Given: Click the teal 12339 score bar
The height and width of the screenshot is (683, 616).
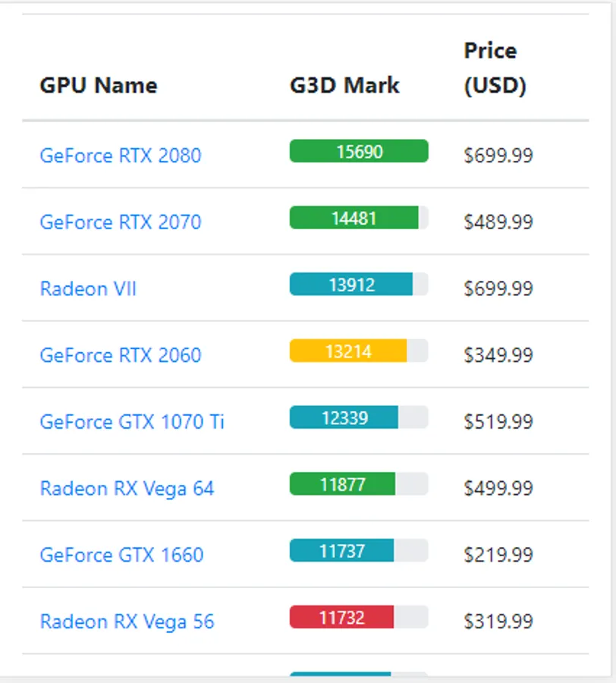Looking at the screenshot, I should click(344, 417).
